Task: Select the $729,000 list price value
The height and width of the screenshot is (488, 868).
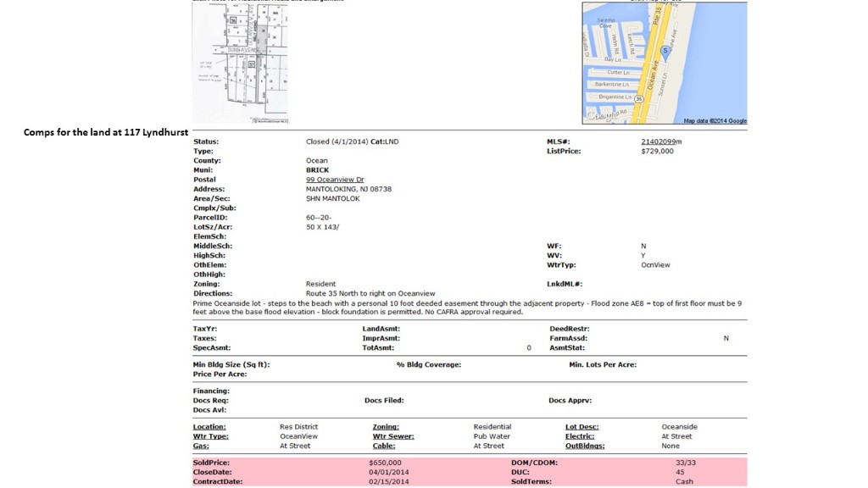Action: [x=657, y=151]
